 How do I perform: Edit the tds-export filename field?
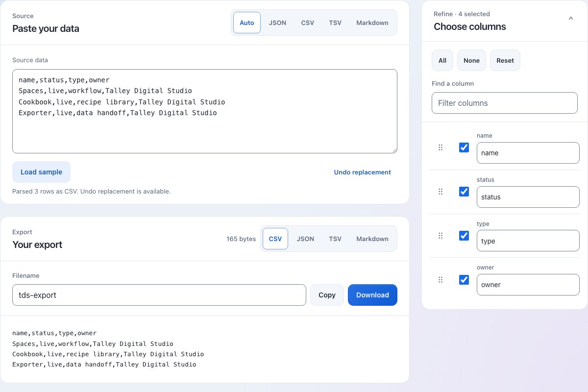(159, 295)
